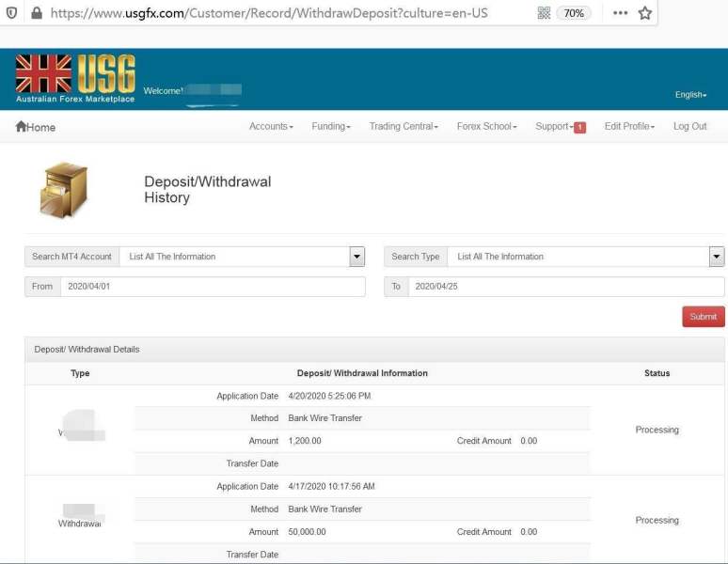Expand the Search MT4 Account dropdown
728x564 pixels.
356,257
